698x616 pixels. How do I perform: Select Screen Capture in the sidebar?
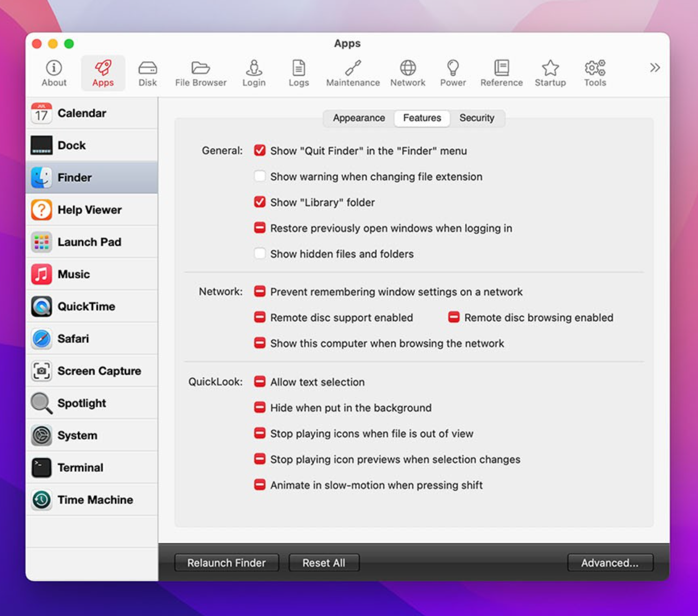tap(92, 371)
